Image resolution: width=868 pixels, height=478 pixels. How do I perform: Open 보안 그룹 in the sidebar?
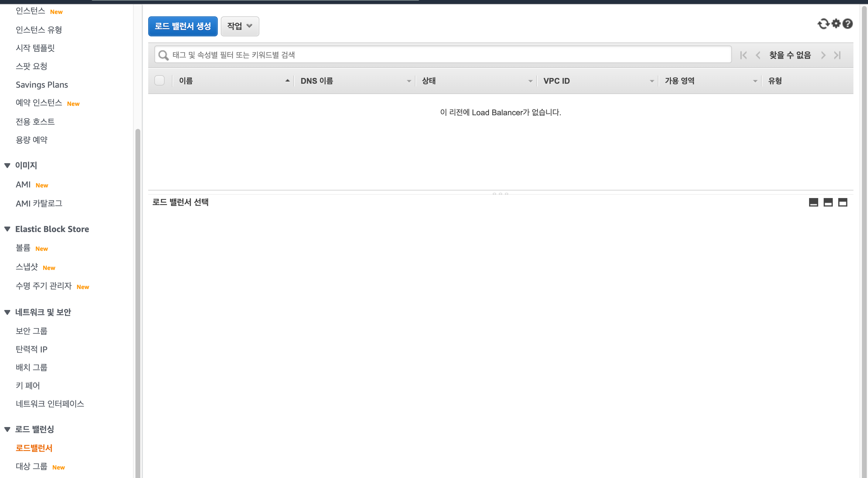point(31,331)
